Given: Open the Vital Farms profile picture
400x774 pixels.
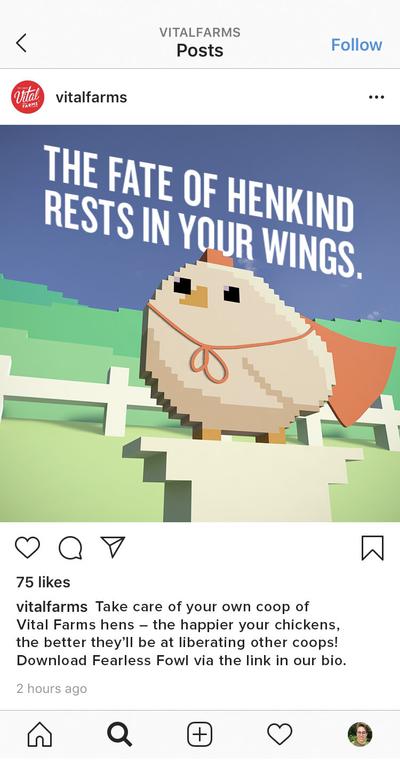Looking at the screenshot, I should click(28, 97).
